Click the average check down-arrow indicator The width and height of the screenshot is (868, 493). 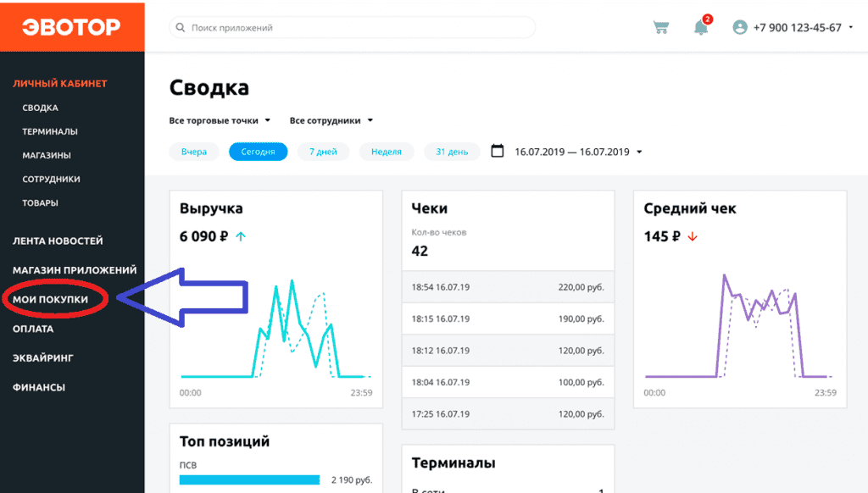[x=692, y=237]
